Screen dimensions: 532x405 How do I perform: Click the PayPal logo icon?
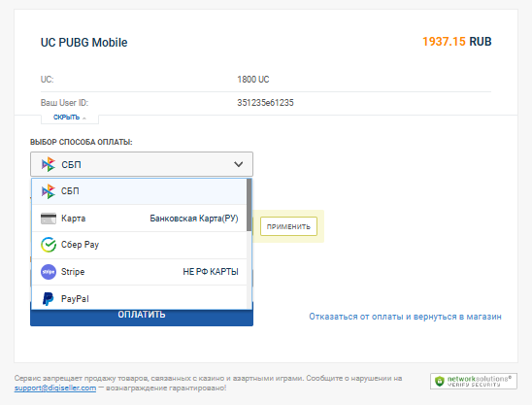pos(48,299)
